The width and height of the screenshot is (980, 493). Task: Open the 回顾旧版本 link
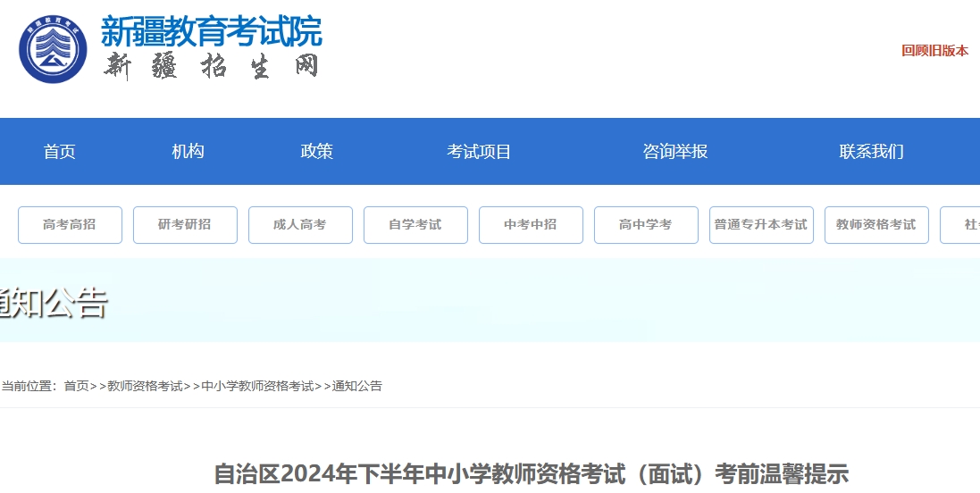(x=934, y=51)
